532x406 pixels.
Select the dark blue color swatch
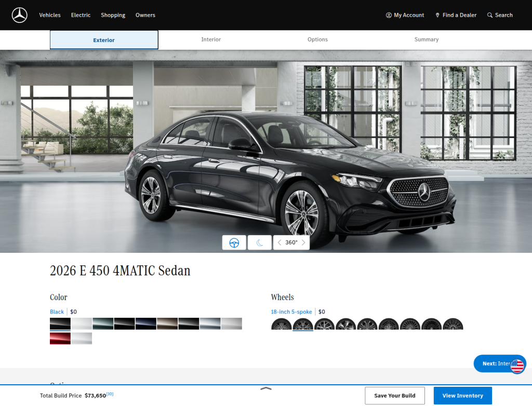click(x=146, y=323)
